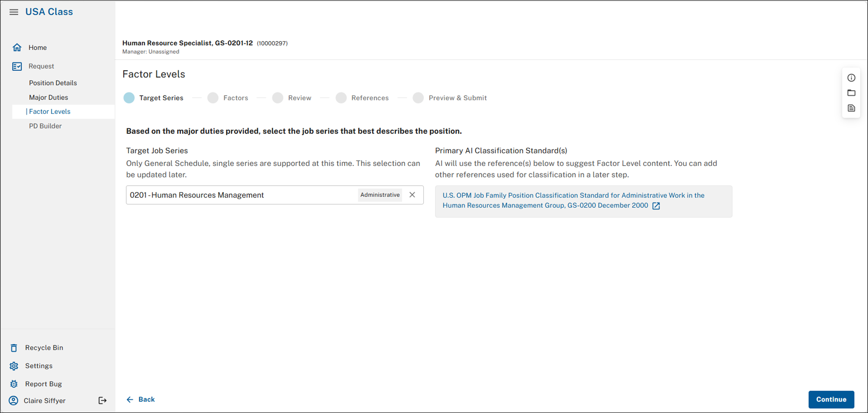Open Position Details section
Screen dimensions: 868x413
click(x=53, y=83)
